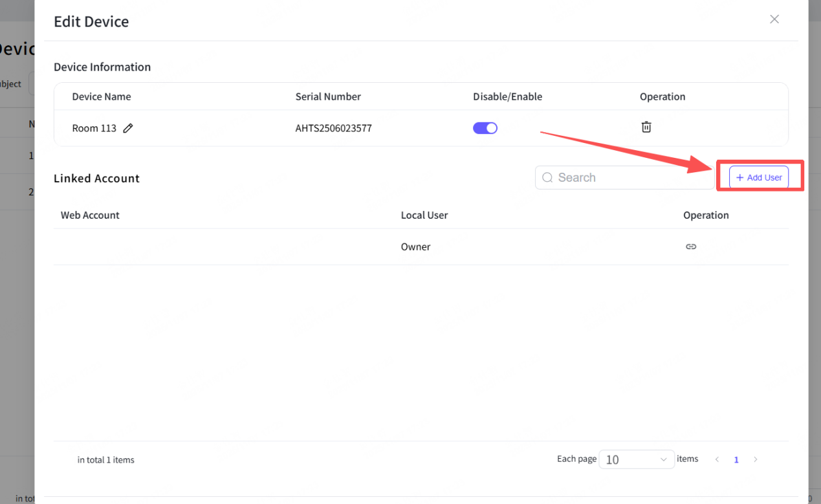Click the magnifier icon in the search box
The height and width of the screenshot is (504, 821).
[547, 178]
